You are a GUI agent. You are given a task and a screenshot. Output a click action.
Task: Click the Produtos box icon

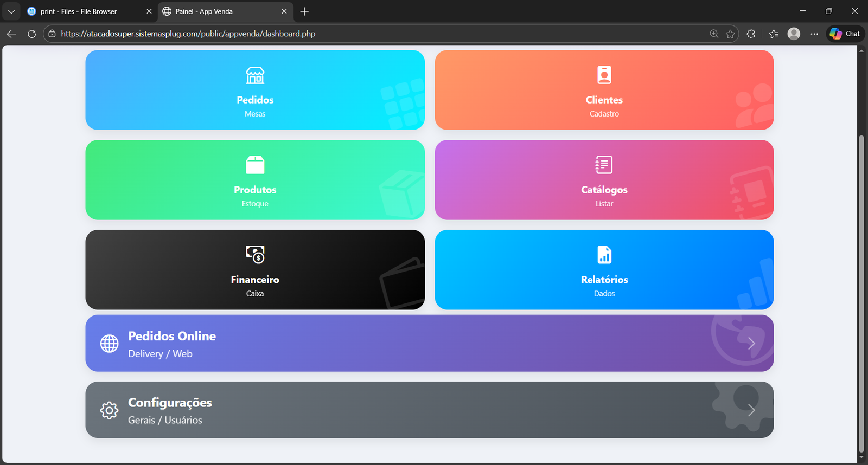coord(255,165)
